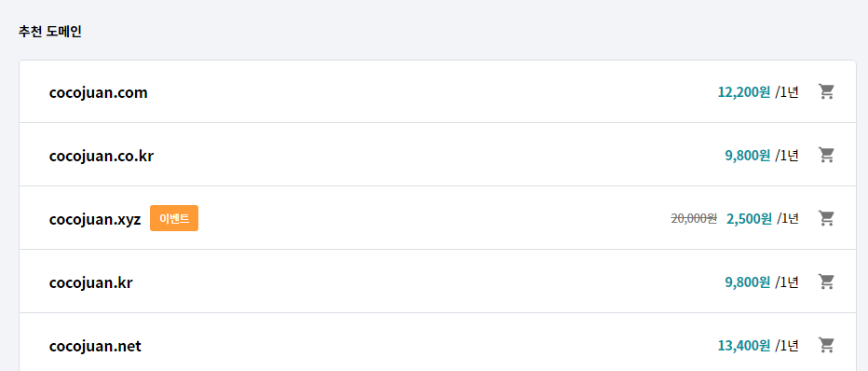Select the cocojuan.xyz domain name
This screenshot has height=371, width=868.
click(x=95, y=219)
